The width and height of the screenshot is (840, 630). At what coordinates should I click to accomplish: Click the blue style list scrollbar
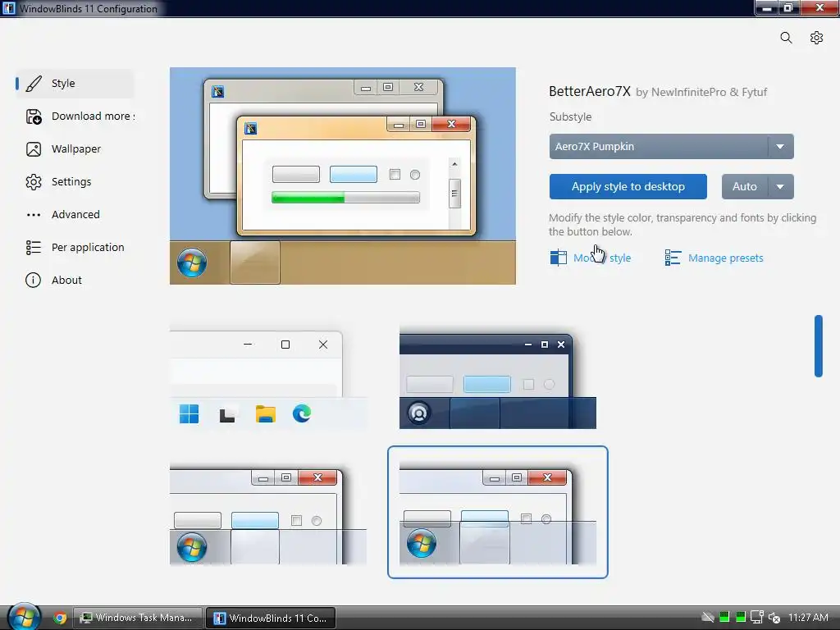[x=818, y=346]
